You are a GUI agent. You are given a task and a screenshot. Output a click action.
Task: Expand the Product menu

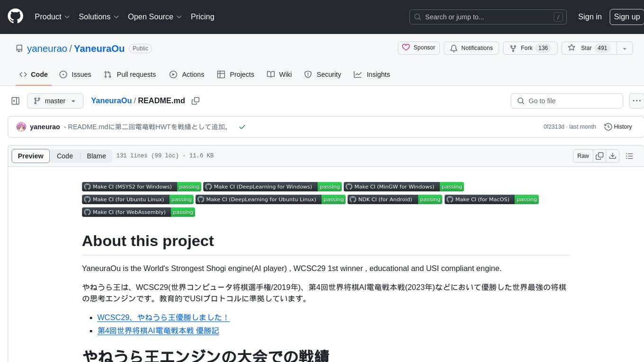coord(52,17)
